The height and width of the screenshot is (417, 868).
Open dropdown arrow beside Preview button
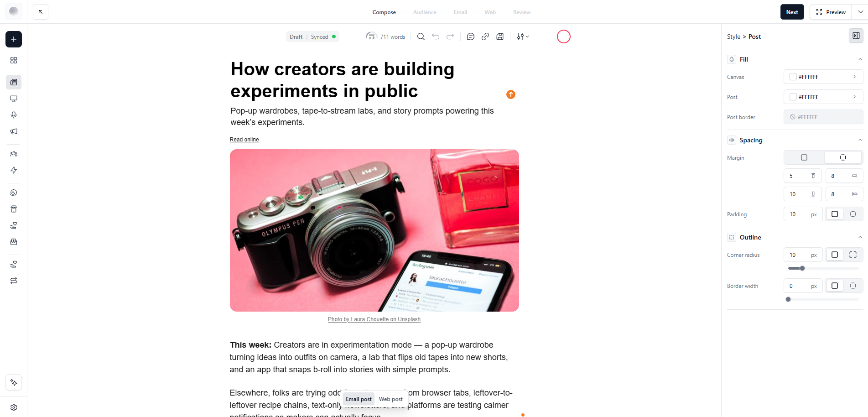pyautogui.click(x=860, y=12)
